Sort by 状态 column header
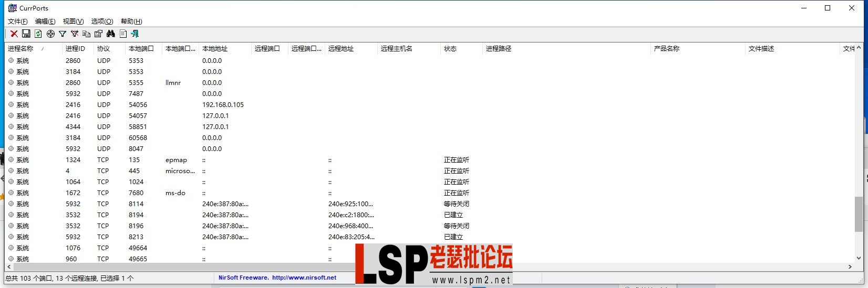The width and height of the screenshot is (868, 288). [461, 48]
